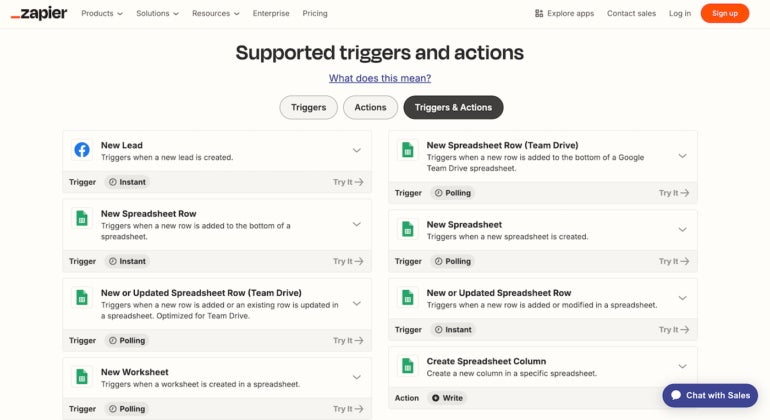Click clock icon in New Spreadsheet Polling badge
The width and height of the screenshot is (770, 420).
coord(439,261)
